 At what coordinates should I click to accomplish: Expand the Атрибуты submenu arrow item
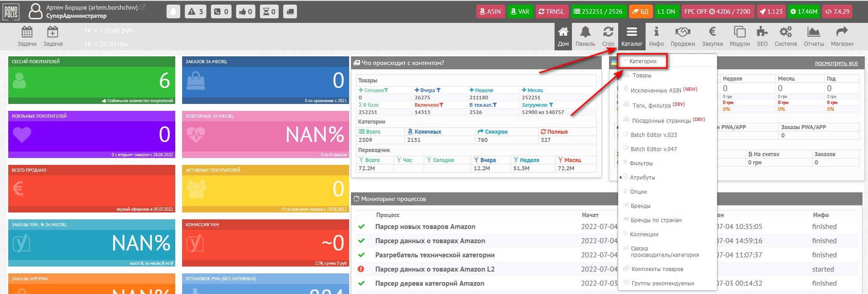coord(642,178)
